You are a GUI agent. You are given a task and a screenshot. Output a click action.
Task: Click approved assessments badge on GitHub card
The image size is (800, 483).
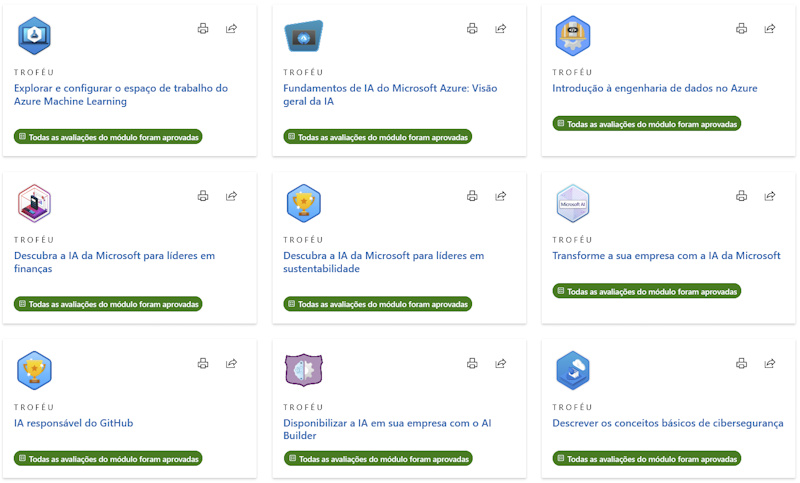[109, 459]
